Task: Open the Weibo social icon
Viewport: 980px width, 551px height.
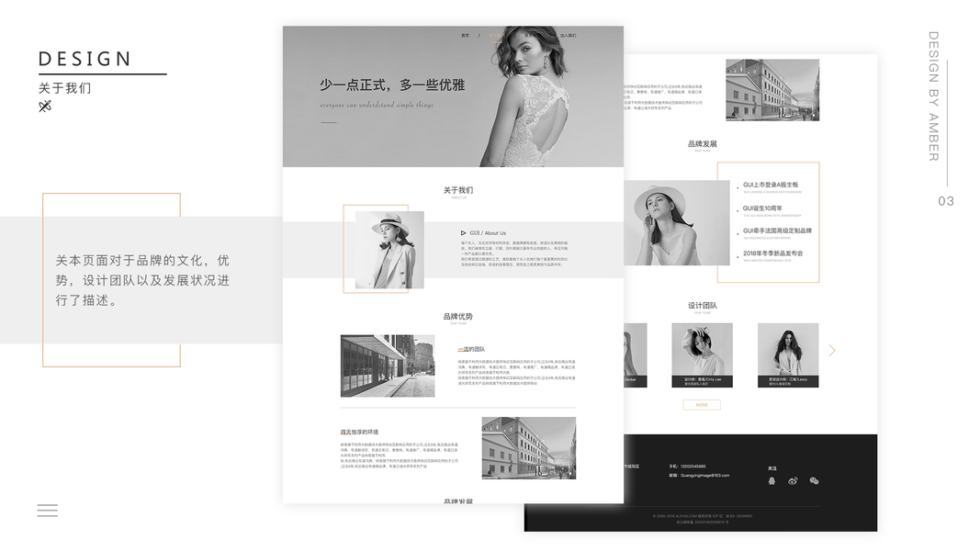Action: click(793, 480)
